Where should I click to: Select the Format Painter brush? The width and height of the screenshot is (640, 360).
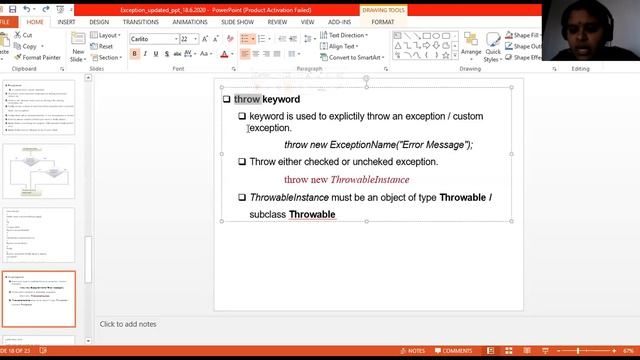pos(18,57)
